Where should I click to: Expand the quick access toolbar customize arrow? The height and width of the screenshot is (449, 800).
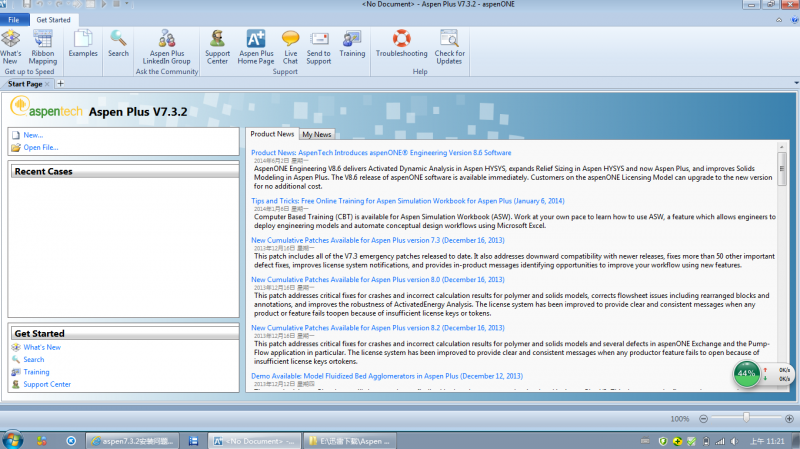click(127, 4)
